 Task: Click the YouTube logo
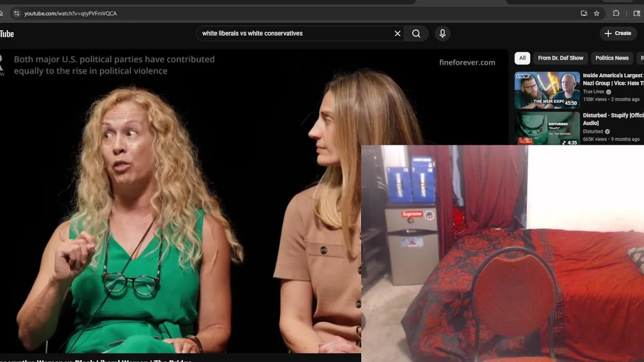click(7, 34)
